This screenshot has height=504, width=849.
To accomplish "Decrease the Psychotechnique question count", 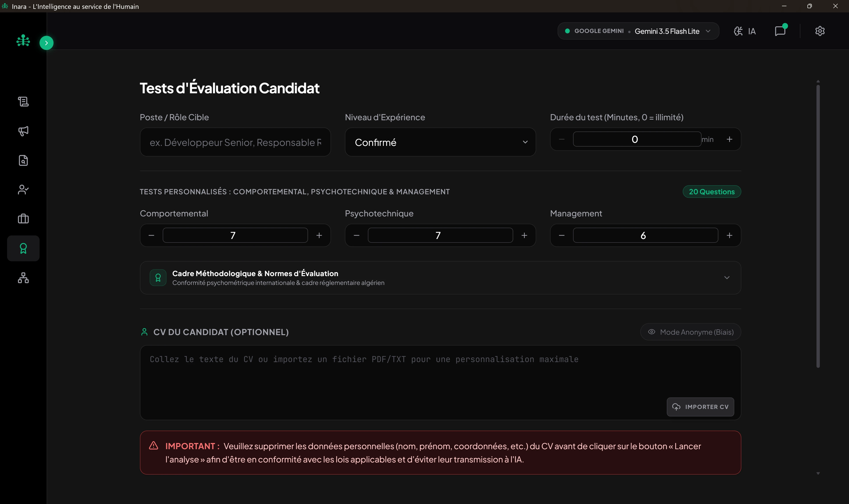I will click(x=357, y=235).
